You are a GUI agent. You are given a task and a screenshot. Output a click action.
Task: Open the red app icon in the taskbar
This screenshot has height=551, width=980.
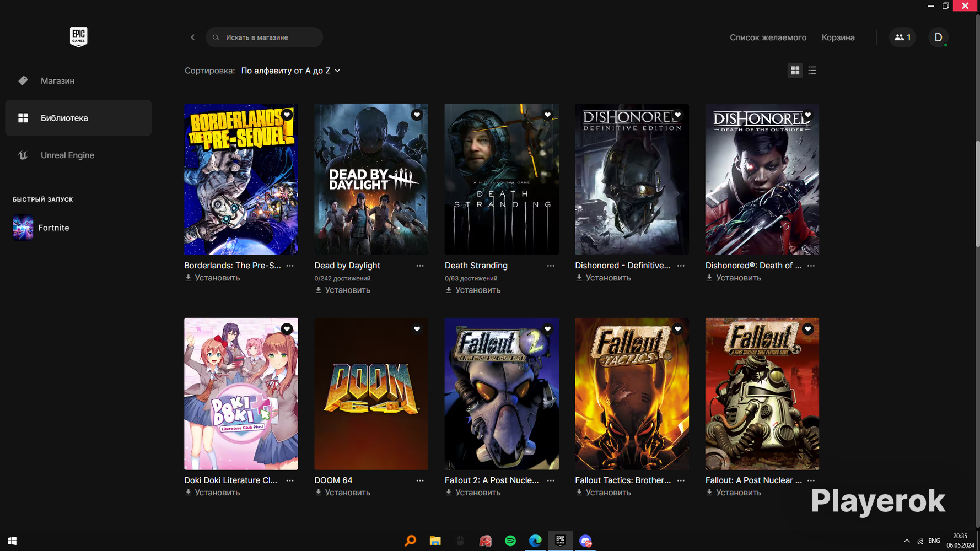485,541
